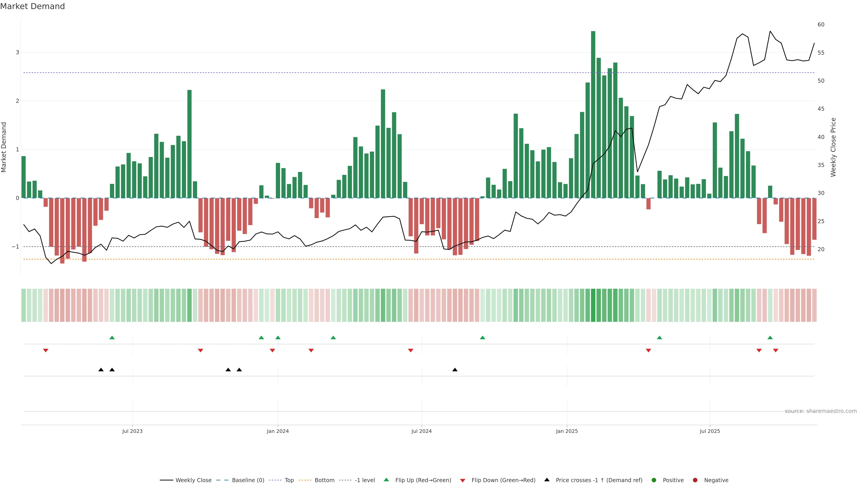Click black Price crosses -1 legend triangle
The width and height of the screenshot is (868, 488).
pos(547,480)
